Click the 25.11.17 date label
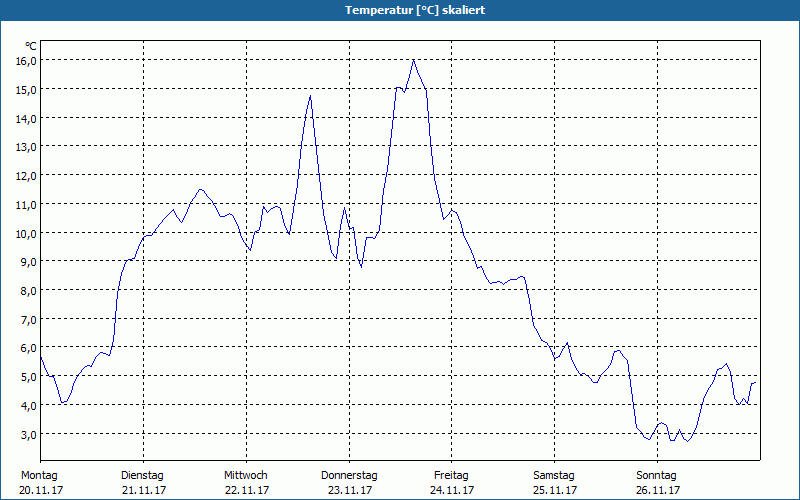The width and height of the screenshot is (800, 500). coord(555,490)
